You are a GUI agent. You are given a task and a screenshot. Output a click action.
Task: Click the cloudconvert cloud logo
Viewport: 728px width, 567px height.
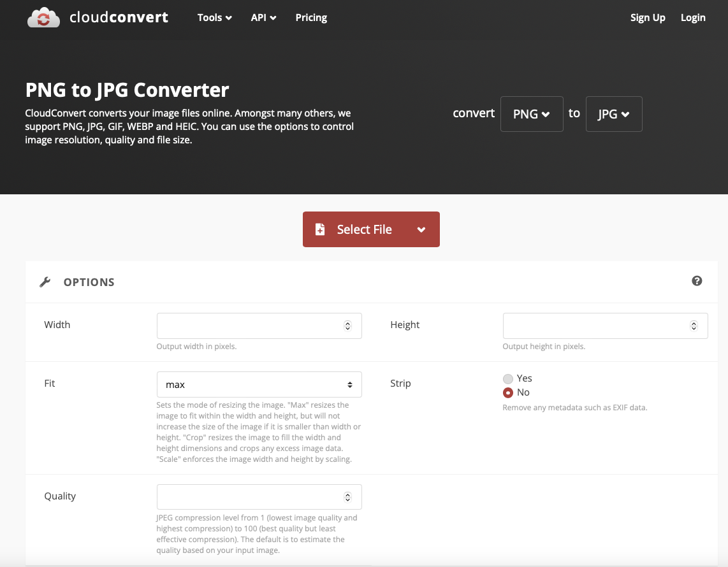(x=43, y=17)
